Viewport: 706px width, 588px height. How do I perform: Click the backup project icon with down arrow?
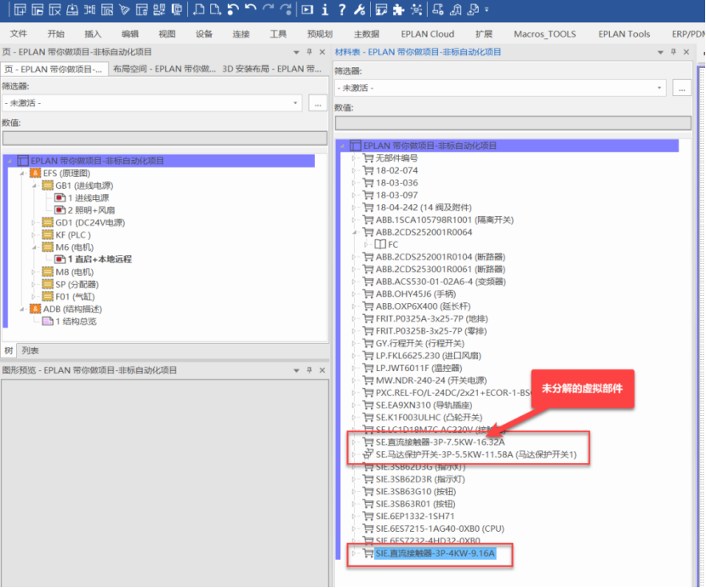72,9
